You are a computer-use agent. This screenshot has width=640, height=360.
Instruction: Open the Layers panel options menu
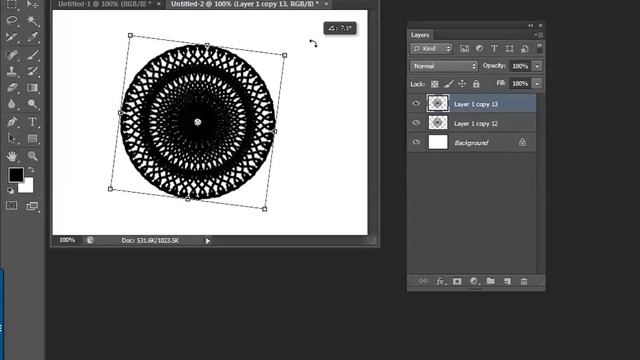click(x=539, y=35)
